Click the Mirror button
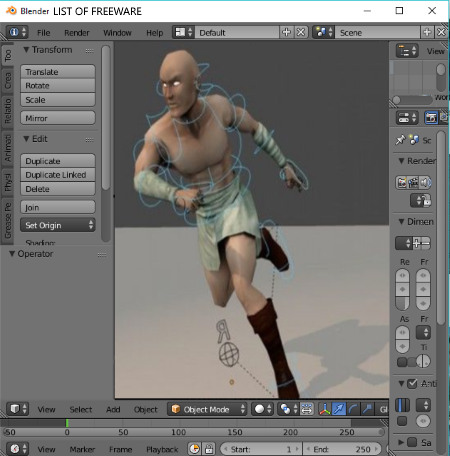 pos(58,118)
